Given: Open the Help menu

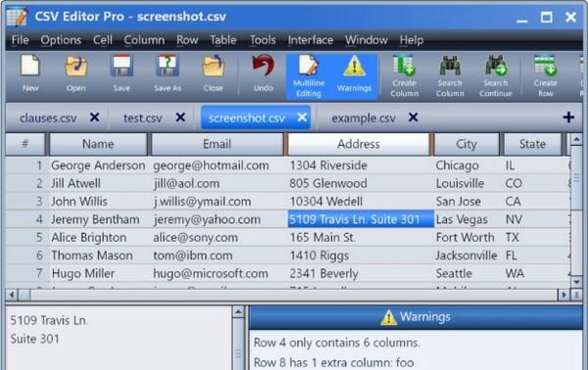Looking at the screenshot, I should pos(412,40).
